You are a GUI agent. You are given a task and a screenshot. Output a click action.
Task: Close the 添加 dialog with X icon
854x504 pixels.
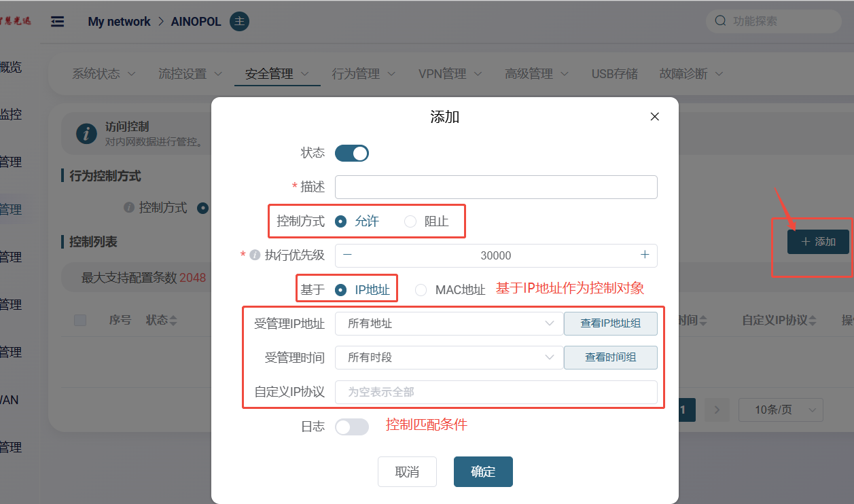(654, 117)
